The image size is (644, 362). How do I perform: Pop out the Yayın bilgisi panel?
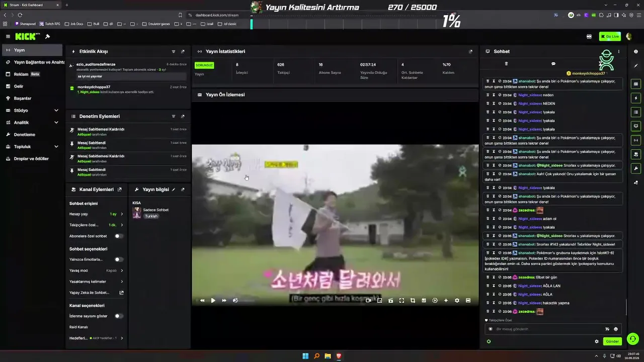pos(183,190)
